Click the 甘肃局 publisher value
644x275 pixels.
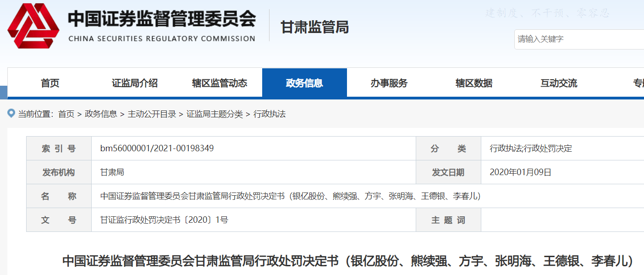(x=112, y=172)
